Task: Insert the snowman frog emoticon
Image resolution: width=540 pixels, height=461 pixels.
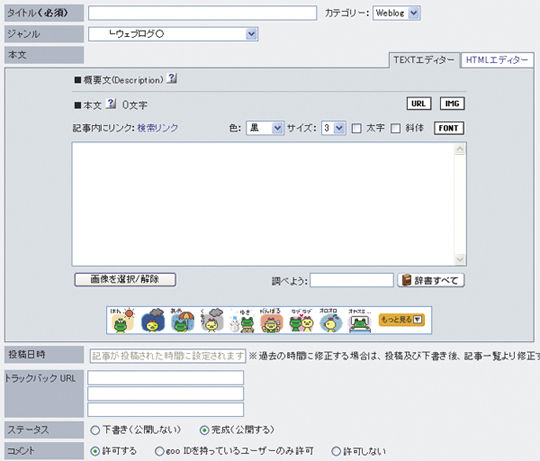Action: pos(242,321)
